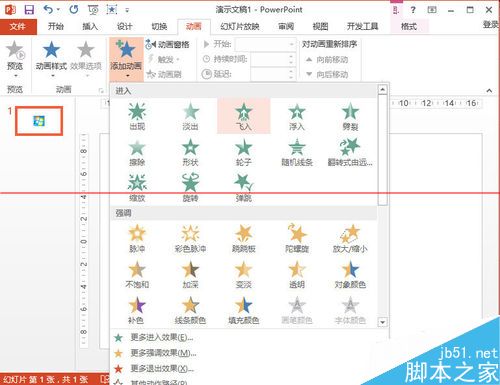Open the 触发 (Trigger) dropdown
This screenshot has height=385, width=500.
165,60
